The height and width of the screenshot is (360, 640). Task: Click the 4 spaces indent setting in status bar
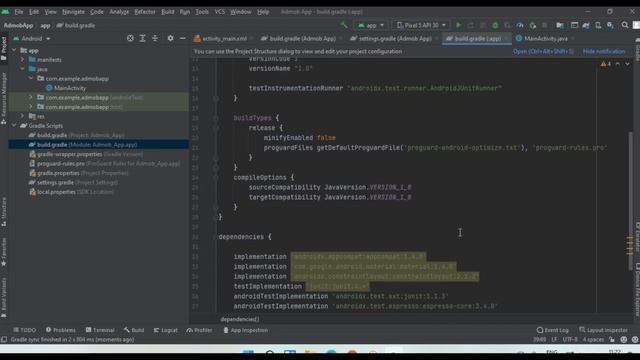(x=593, y=340)
